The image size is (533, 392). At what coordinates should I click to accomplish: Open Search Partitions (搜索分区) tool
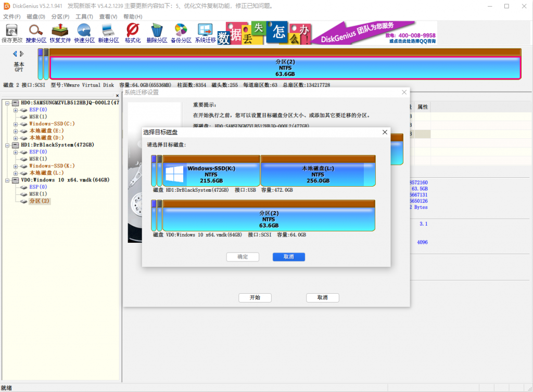(36, 33)
